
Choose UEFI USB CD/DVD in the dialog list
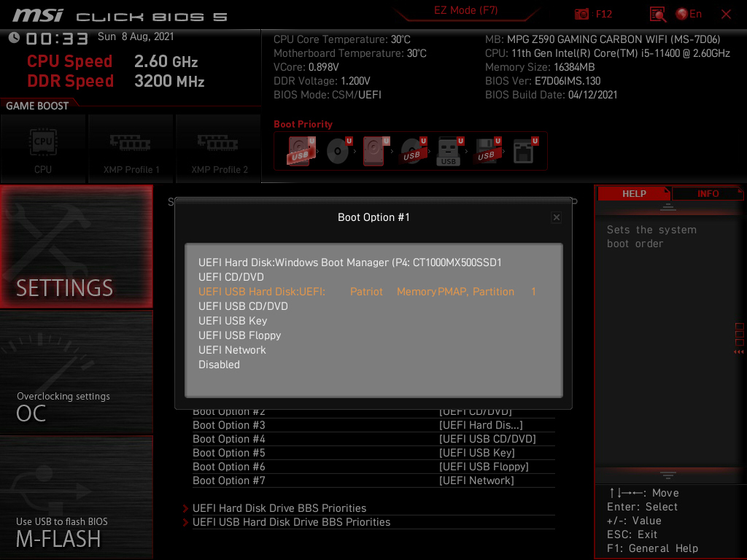(243, 306)
